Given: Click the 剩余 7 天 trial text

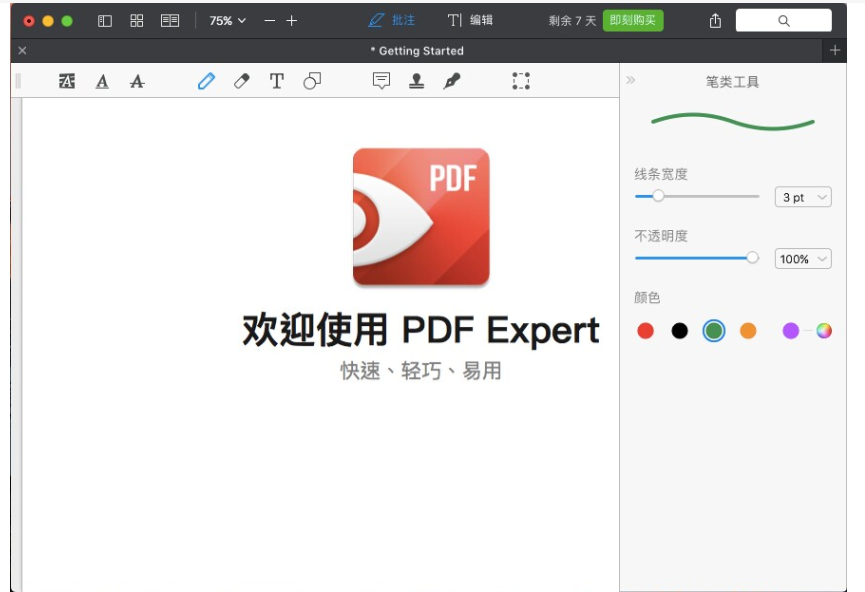Looking at the screenshot, I should [x=573, y=21].
